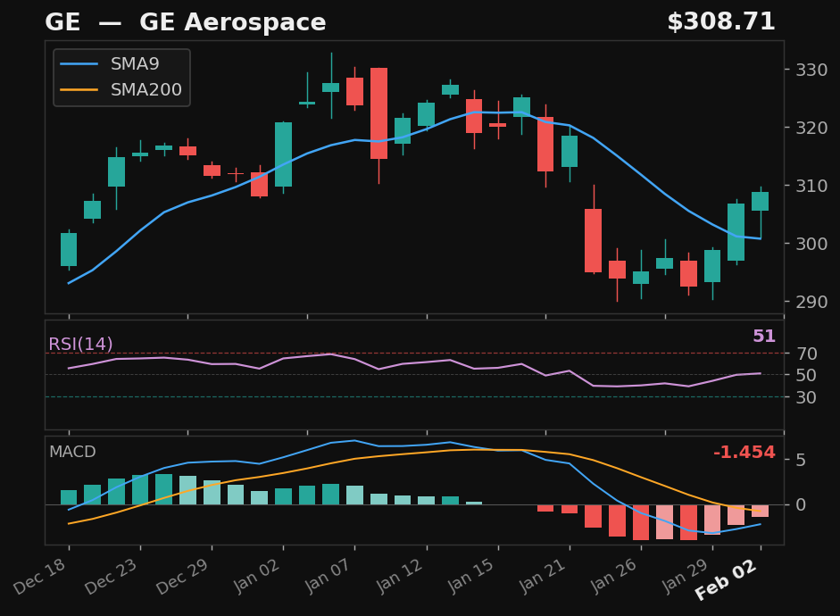Click the Jan 21 date label
The width and height of the screenshot is (840, 616).
(543, 576)
